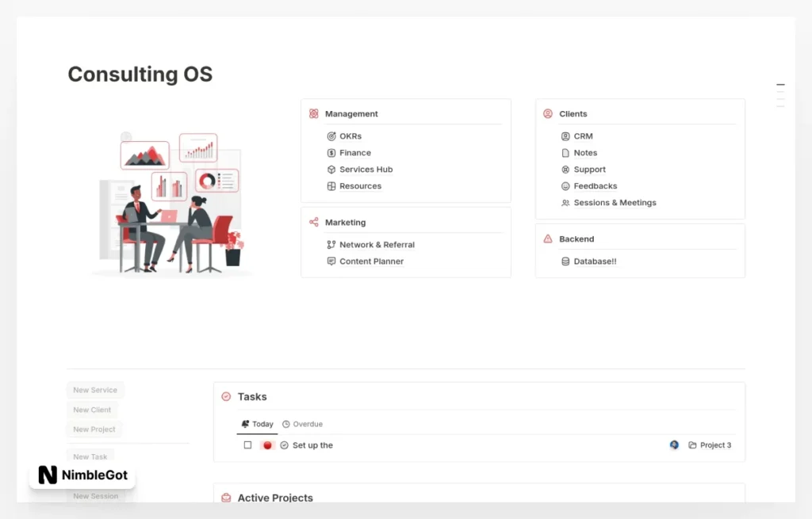Click the Database stack icon under Backend

coord(565,261)
